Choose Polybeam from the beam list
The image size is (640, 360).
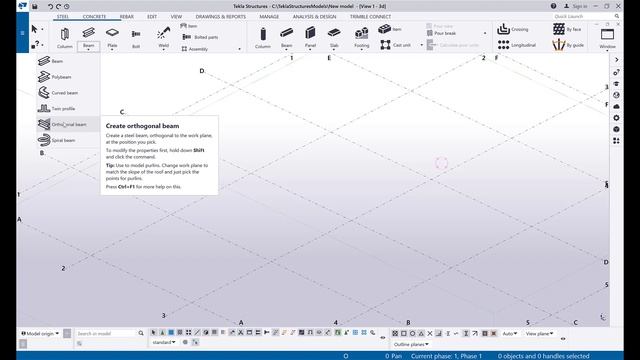[68, 77]
